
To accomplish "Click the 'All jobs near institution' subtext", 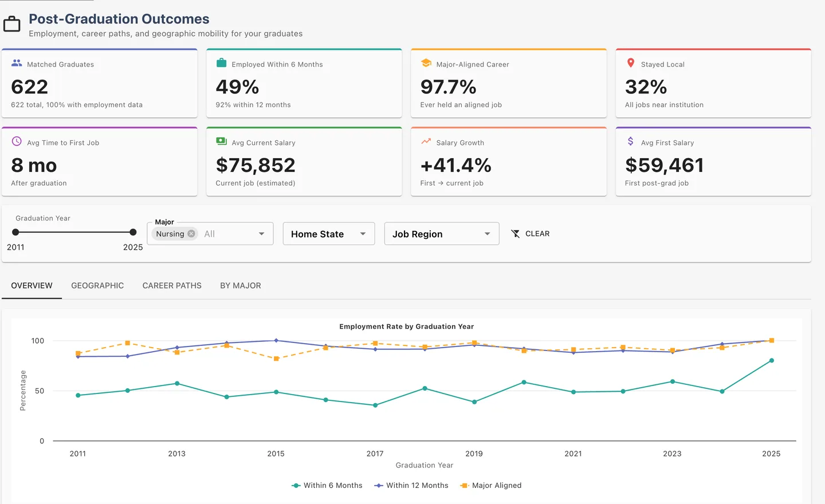I will 664,105.
